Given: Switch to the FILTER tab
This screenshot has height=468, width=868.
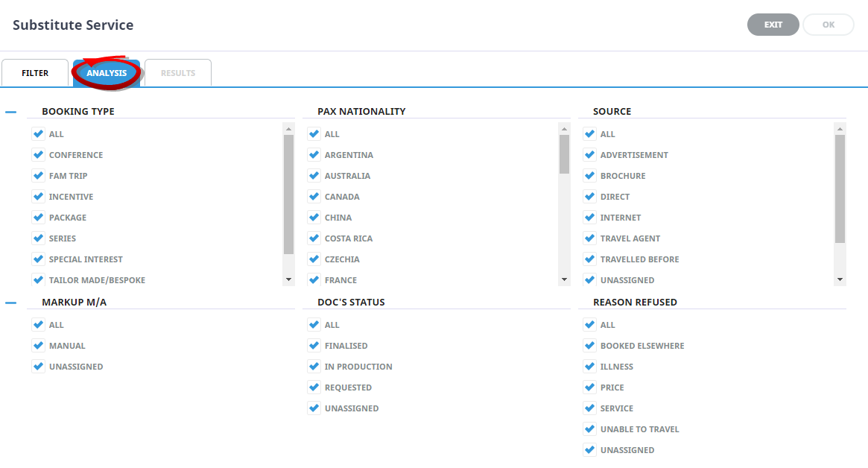Looking at the screenshot, I should pos(35,73).
